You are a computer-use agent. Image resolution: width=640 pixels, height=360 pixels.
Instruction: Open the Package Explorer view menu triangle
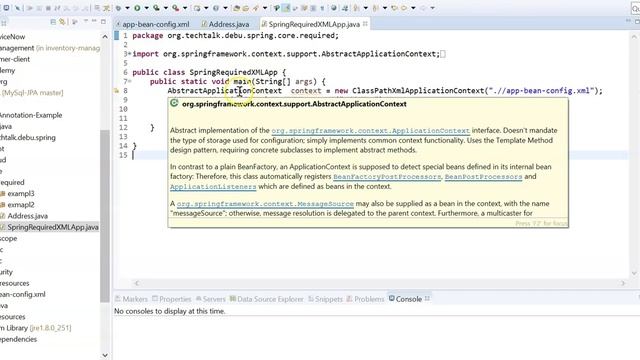[86, 21]
